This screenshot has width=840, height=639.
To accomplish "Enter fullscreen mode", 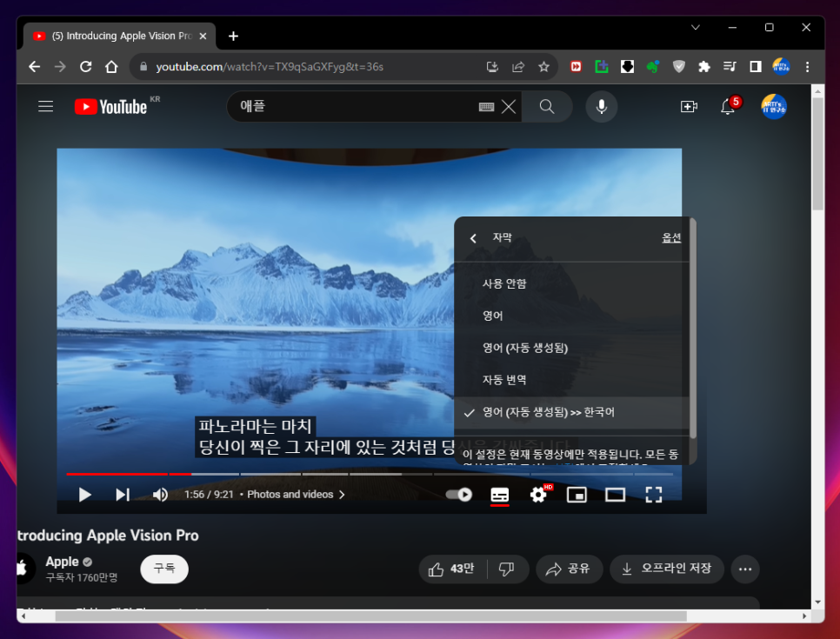I will click(654, 495).
